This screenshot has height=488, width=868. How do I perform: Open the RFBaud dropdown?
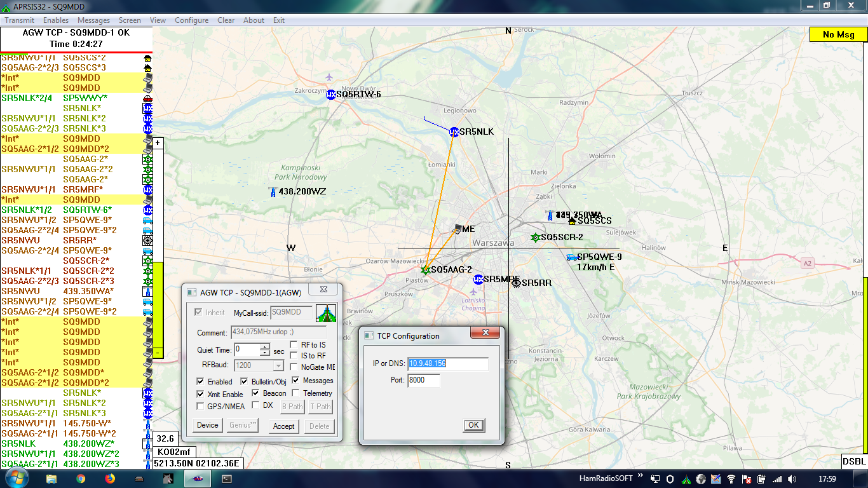[x=278, y=365]
